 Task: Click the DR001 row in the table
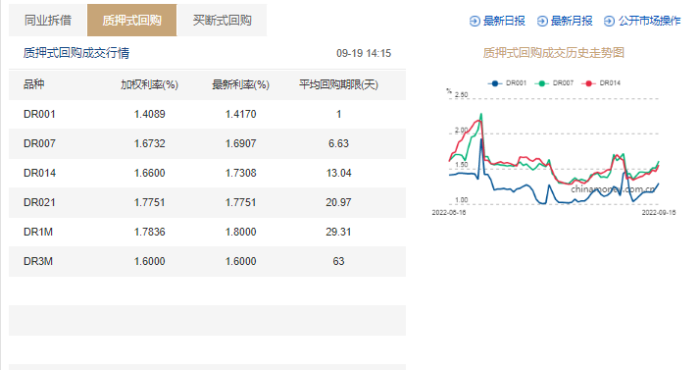(207, 114)
